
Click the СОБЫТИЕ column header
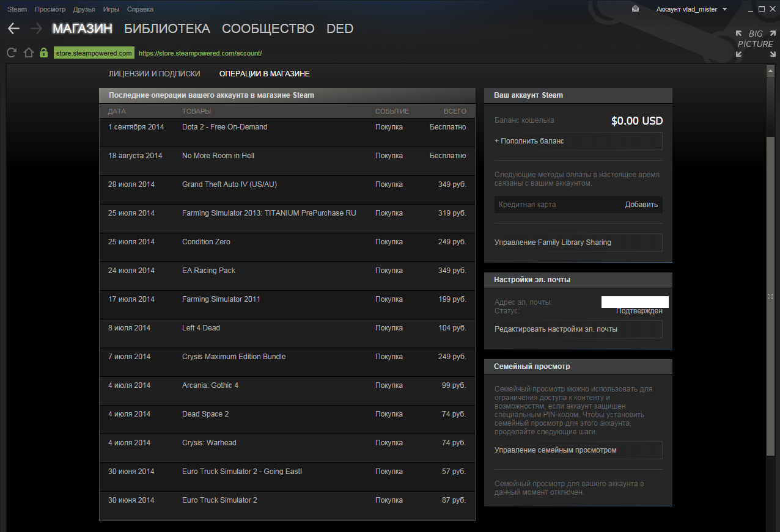392,111
